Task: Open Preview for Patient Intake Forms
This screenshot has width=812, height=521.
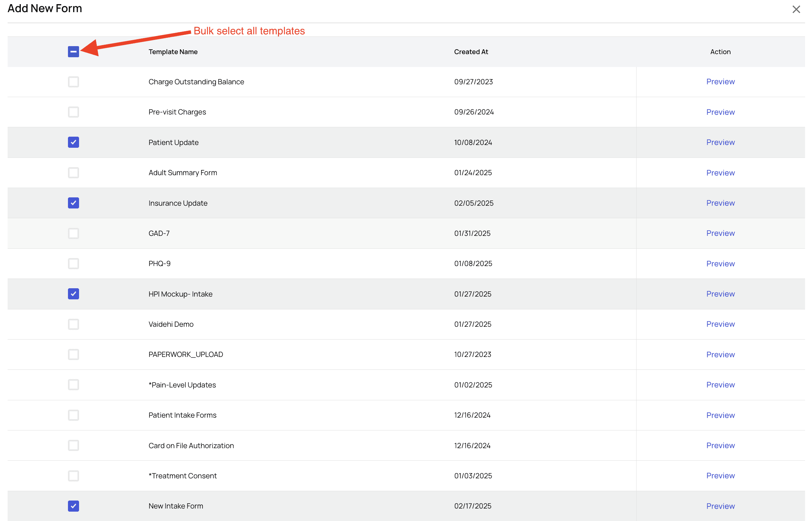Action: [720, 415]
